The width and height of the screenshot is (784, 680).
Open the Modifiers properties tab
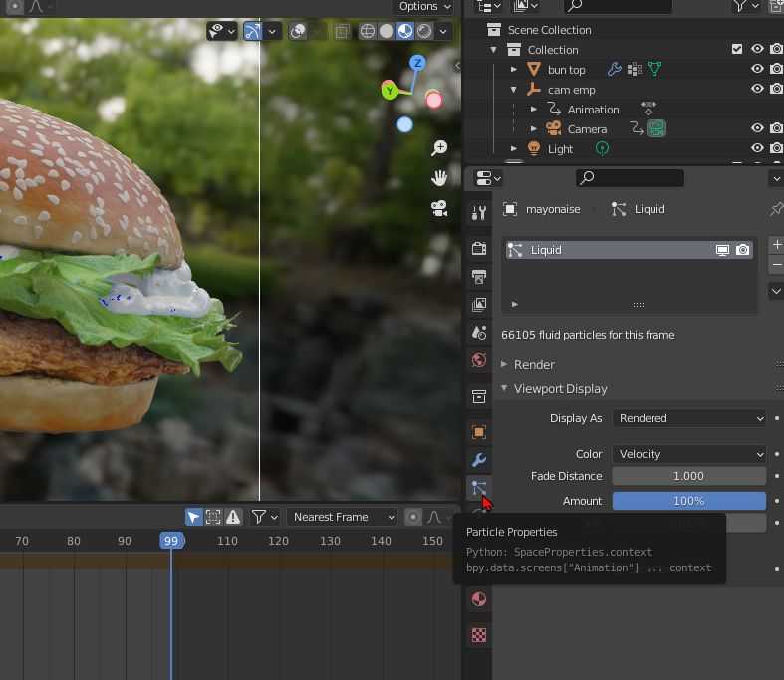click(478, 459)
